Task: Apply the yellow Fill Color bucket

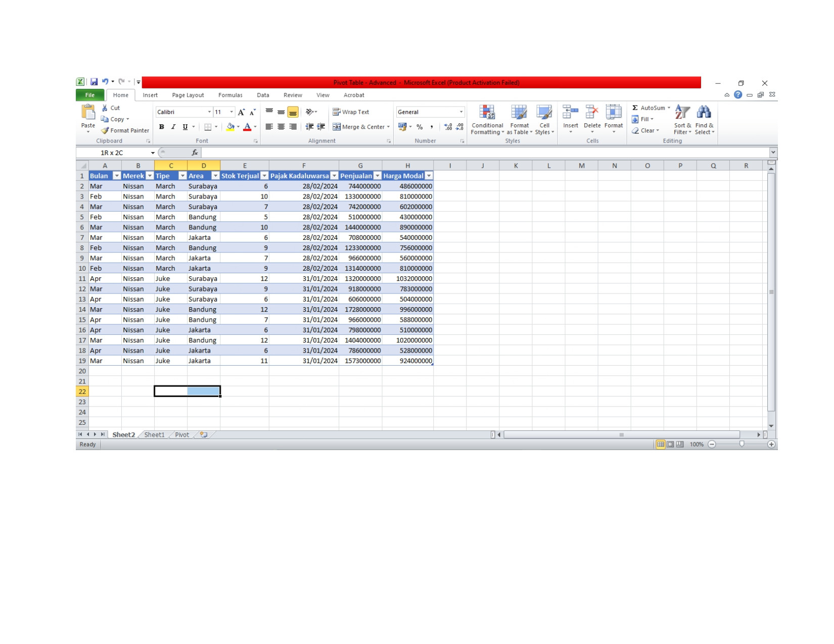Action: pos(230,127)
